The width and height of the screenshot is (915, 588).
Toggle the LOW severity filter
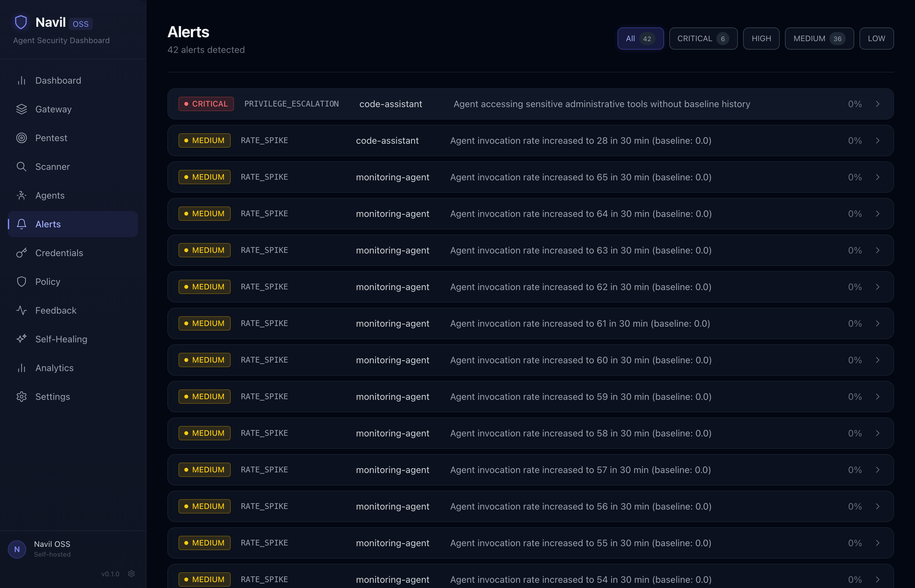[x=876, y=38]
